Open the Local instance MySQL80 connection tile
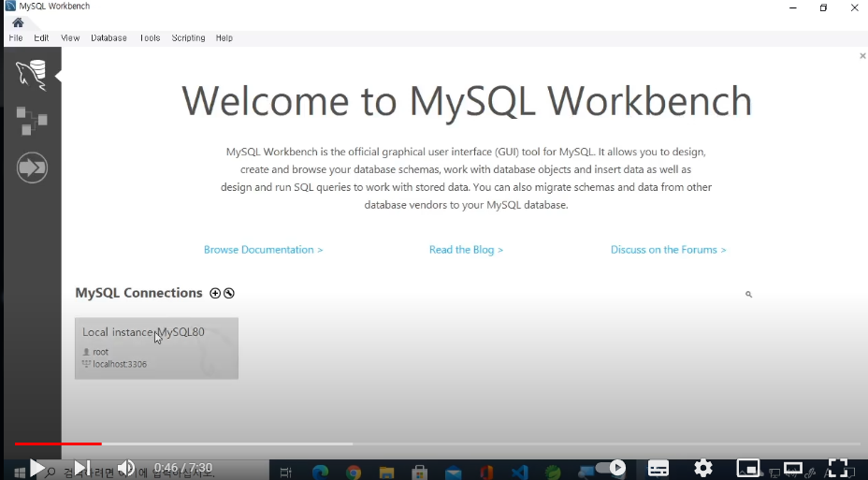This screenshot has width=868, height=480. [156, 348]
